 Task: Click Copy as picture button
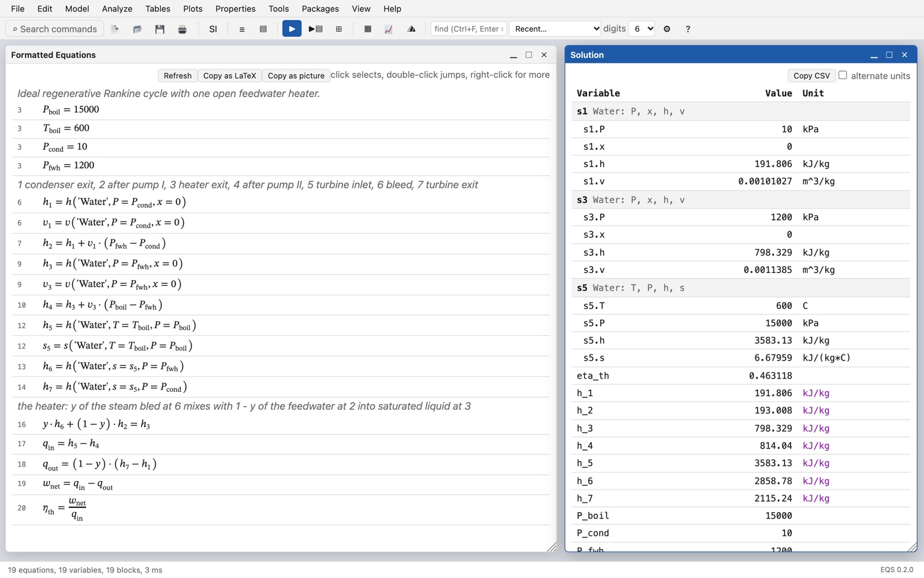[296, 76]
